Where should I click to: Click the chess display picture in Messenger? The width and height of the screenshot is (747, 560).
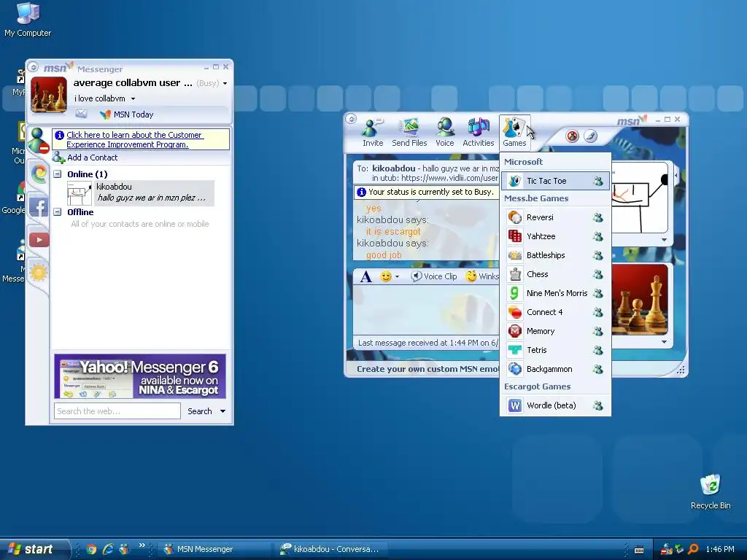[49, 94]
